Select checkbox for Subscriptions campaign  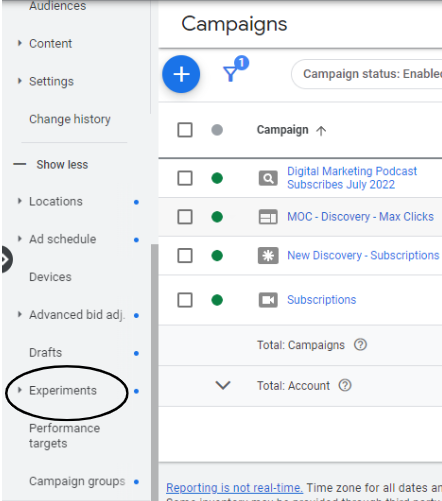185,300
